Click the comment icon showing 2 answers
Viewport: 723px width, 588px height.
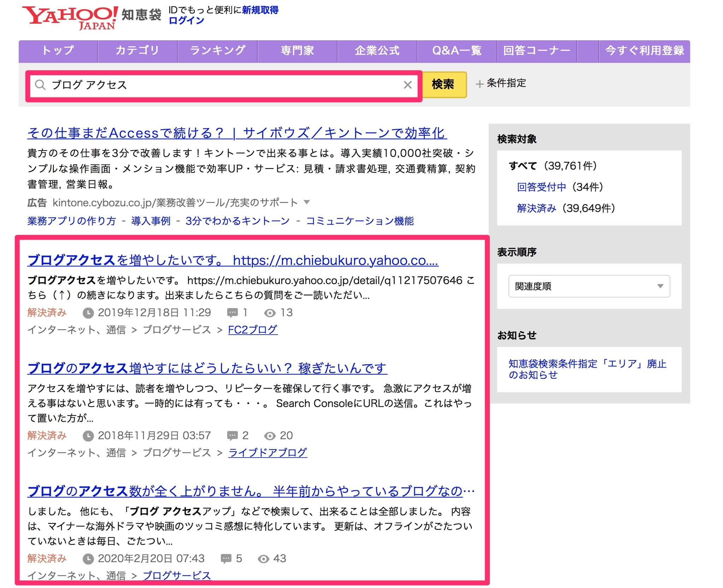click(x=232, y=436)
